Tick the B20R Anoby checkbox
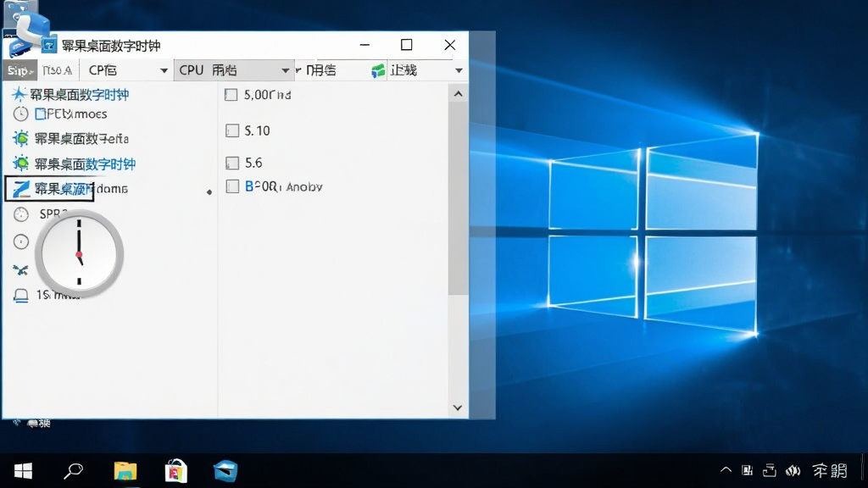 pyautogui.click(x=232, y=186)
